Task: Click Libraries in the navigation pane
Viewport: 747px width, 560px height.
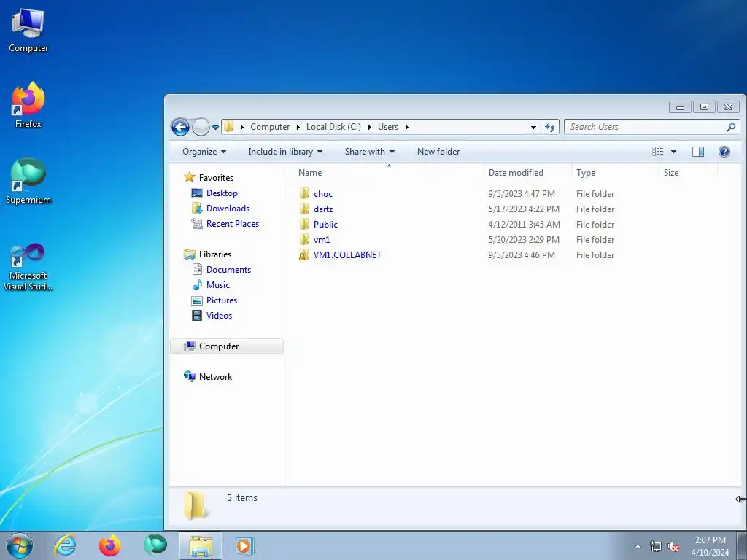Action: [x=215, y=254]
